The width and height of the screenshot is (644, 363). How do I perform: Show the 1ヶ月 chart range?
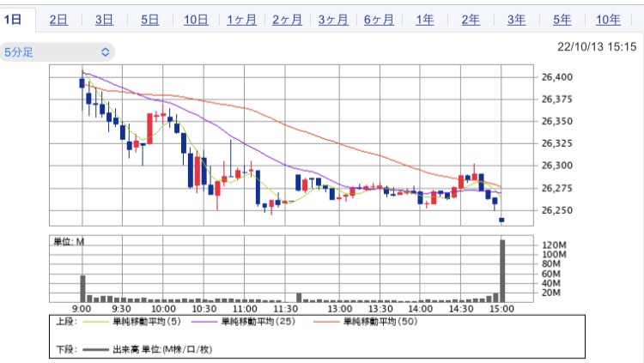241,20
